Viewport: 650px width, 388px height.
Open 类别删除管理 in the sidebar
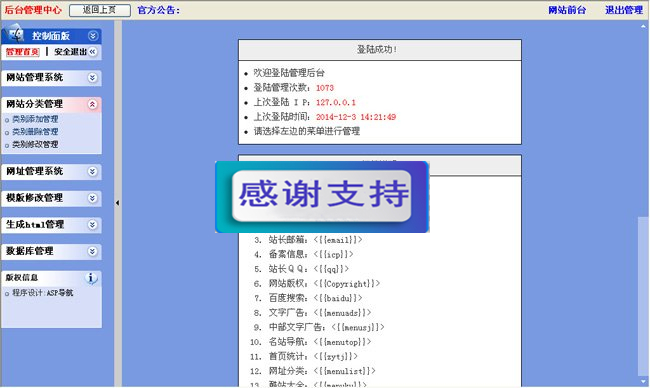click(35, 132)
